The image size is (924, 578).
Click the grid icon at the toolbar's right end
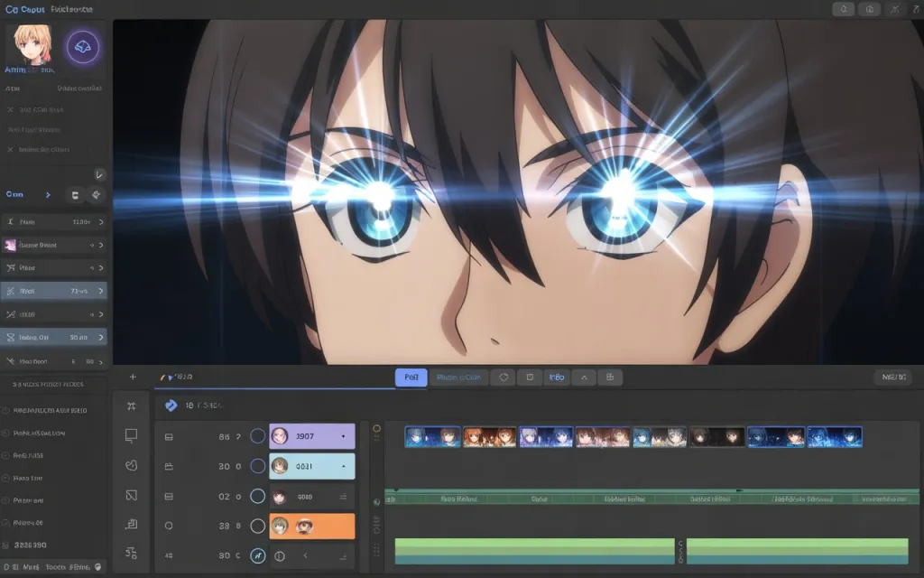(610, 378)
